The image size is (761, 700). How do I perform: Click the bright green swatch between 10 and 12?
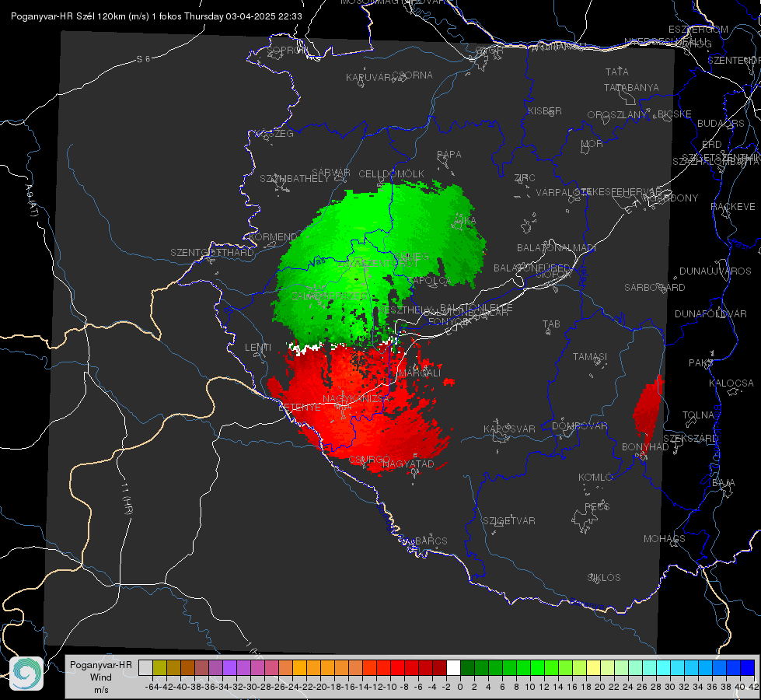(537, 667)
